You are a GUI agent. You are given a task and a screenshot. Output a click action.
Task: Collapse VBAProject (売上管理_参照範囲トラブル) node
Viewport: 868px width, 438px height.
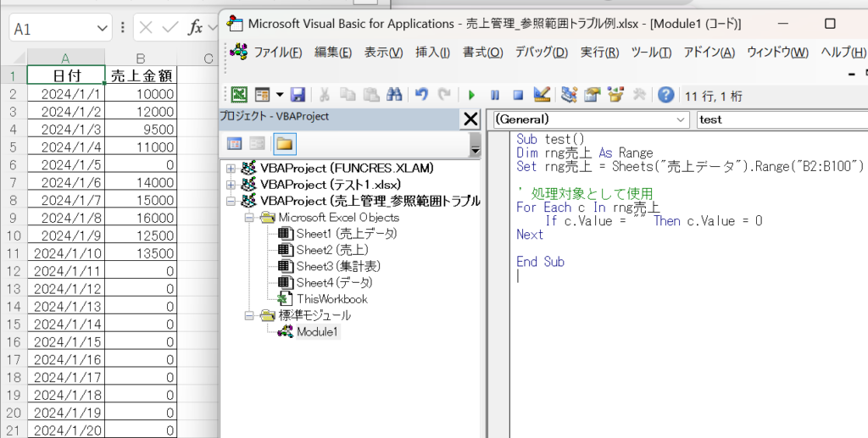click(x=231, y=202)
